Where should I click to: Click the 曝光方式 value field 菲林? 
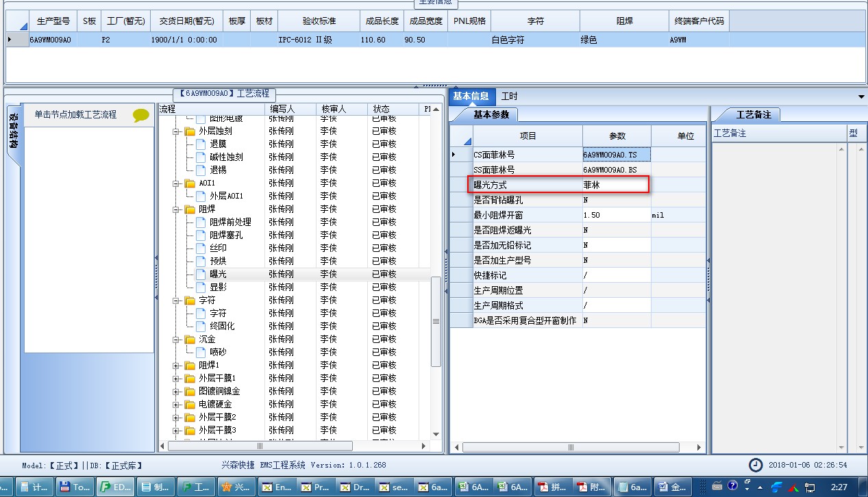point(617,185)
